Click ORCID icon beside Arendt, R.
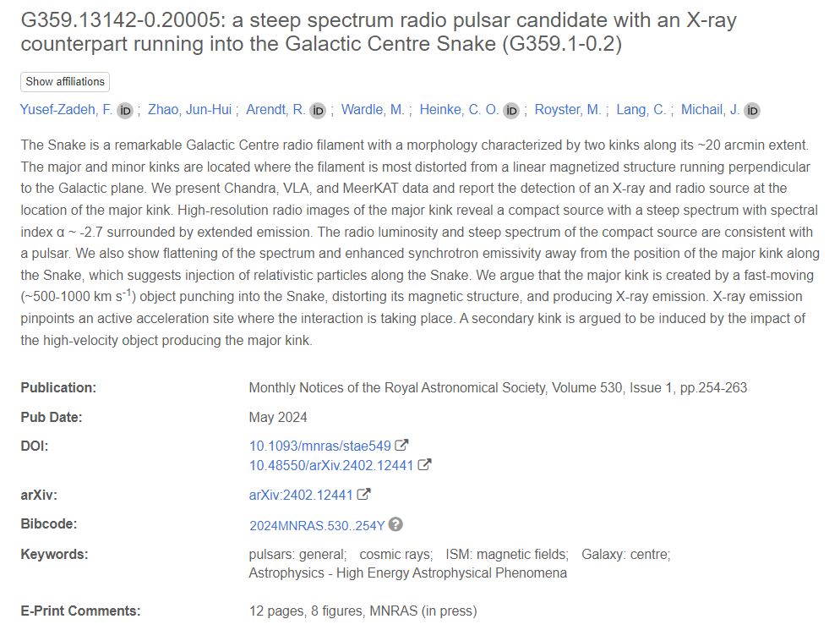840x641 pixels. [319, 111]
